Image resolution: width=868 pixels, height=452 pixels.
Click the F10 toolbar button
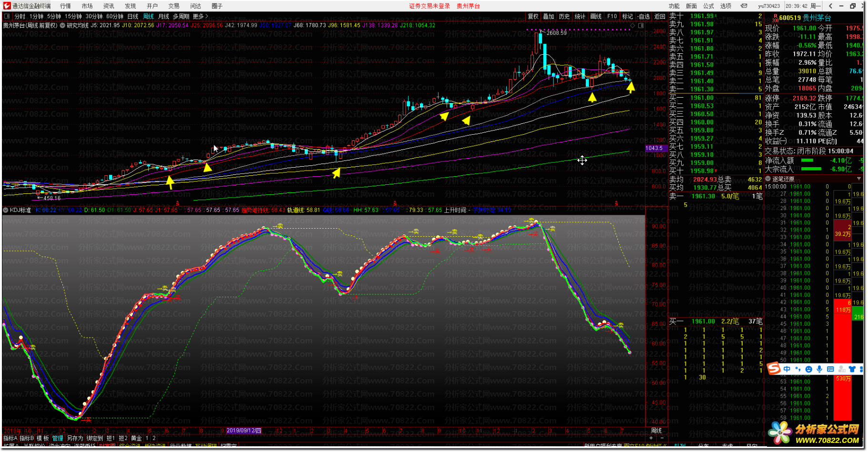[x=612, y=16]
